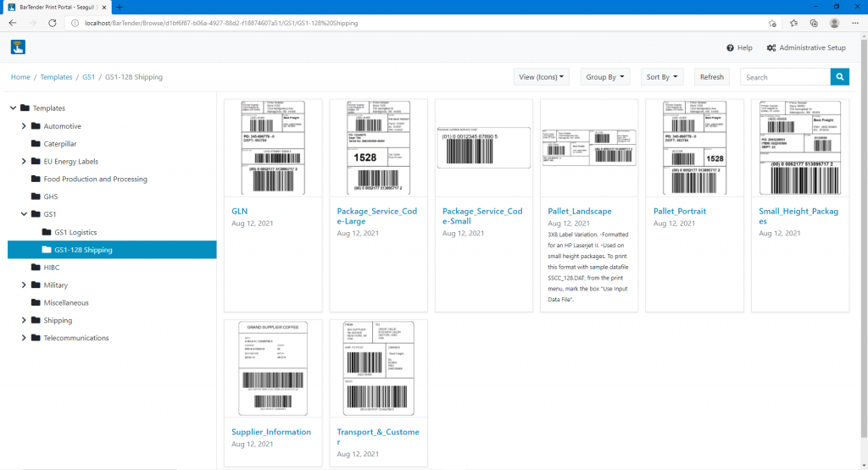Go to Templates breadcrumb
The width and height of the screenshot is (868, 470).
56,77
